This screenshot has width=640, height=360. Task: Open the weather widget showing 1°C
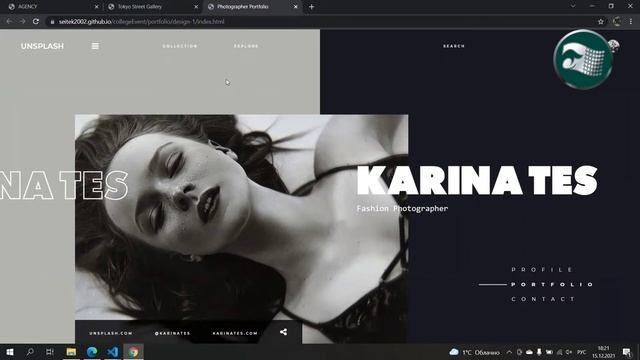coord(475,352)
